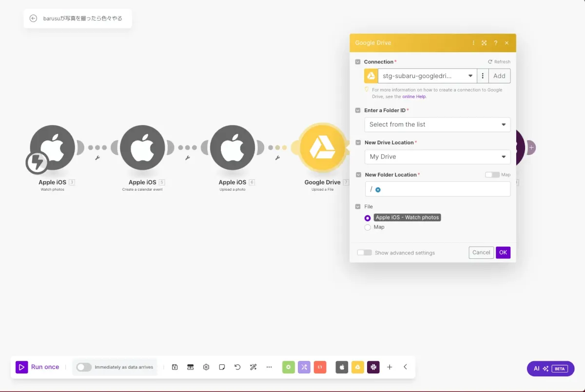
Task: Open the connection's three-dot options
Action: pyautogui.click(x=483, y=76)
